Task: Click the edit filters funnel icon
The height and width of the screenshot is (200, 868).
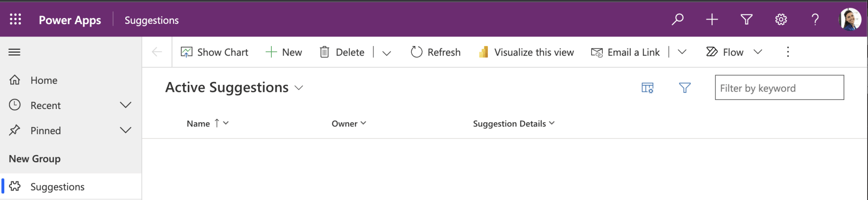Action: point(685,88)
